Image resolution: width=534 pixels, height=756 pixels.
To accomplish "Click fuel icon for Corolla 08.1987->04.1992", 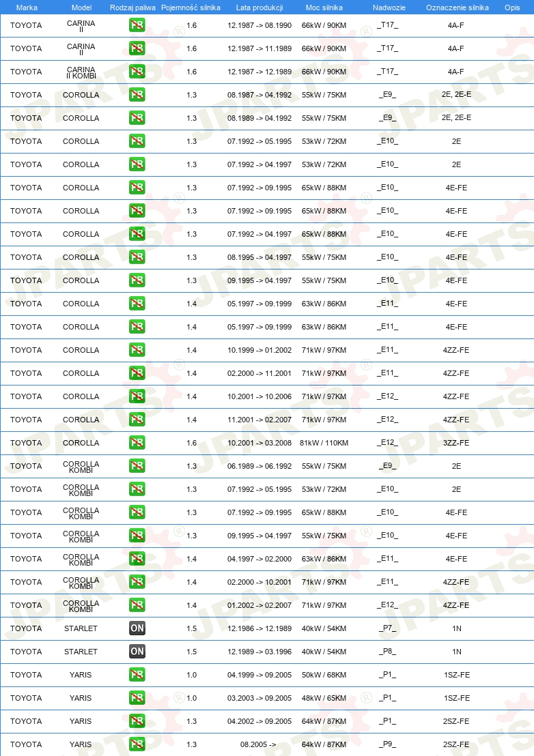I will [x=137, y=94].
